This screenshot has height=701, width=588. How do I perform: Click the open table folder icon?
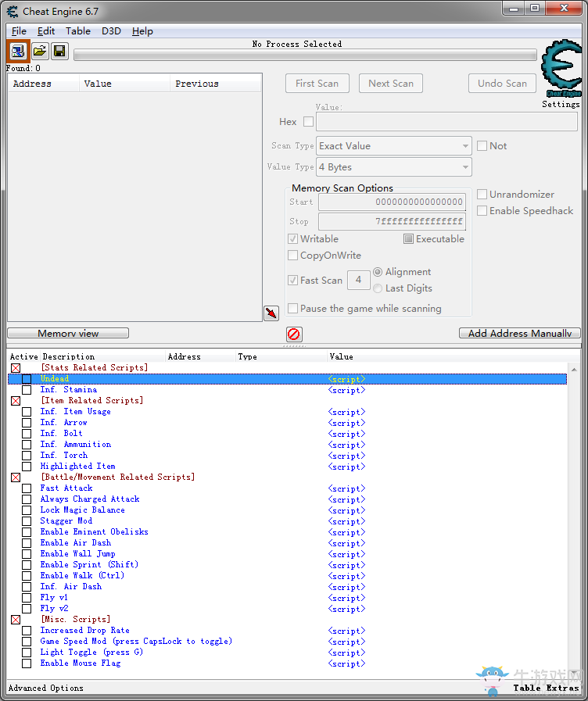click(x=40, y=51)
